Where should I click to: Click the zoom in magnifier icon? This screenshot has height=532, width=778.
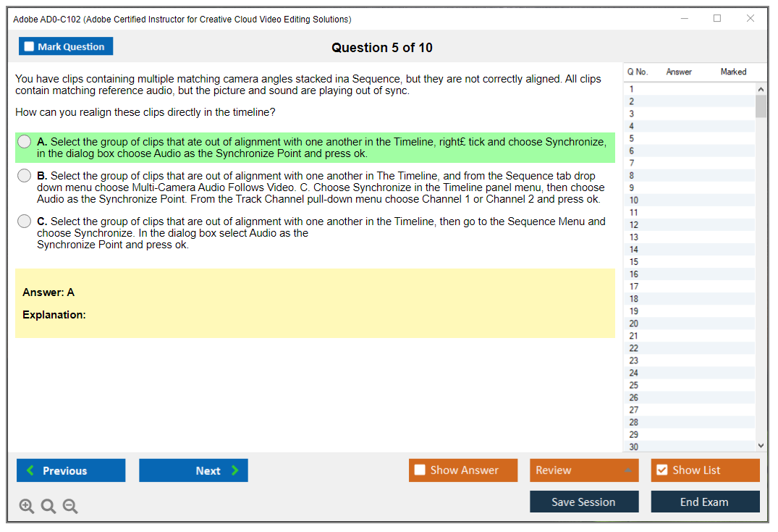[x=27, y=507]
